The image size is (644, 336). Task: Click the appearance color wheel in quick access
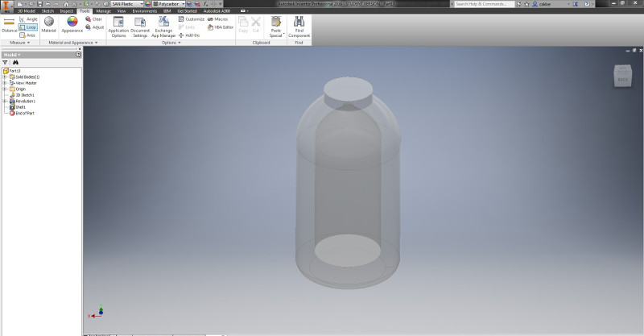(148, 4)
